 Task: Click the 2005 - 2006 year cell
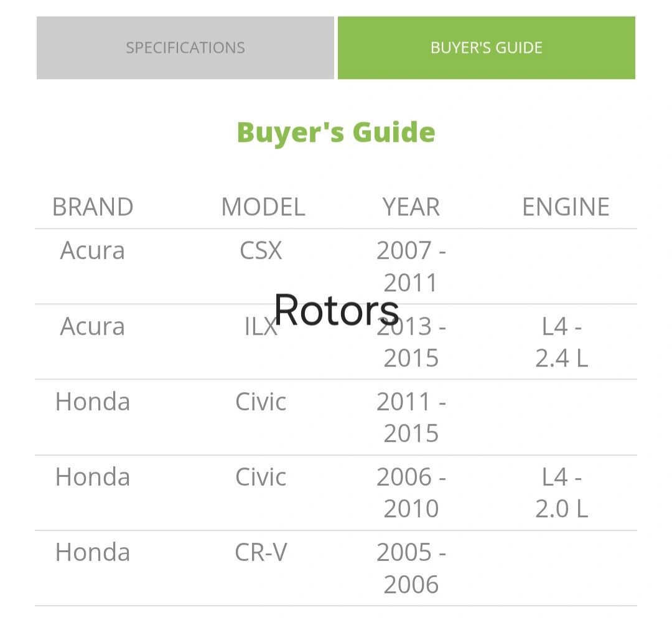tap(411, 568)
